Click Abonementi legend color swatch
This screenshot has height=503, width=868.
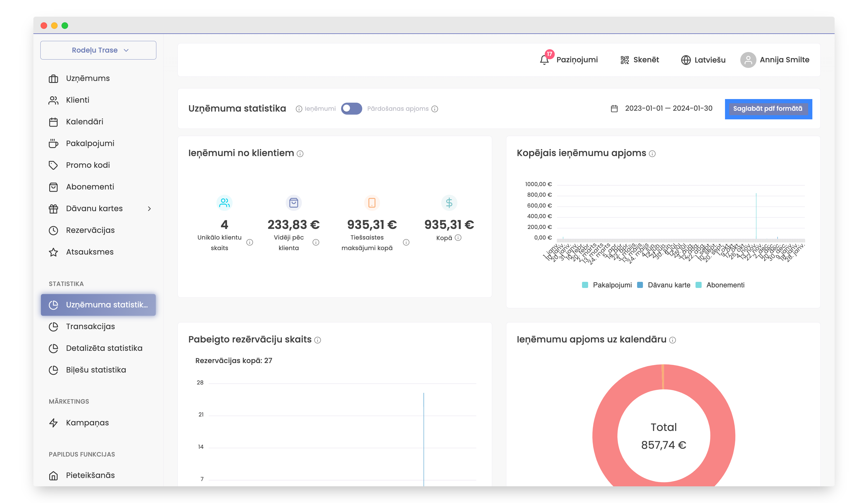(x=699, y=285)
